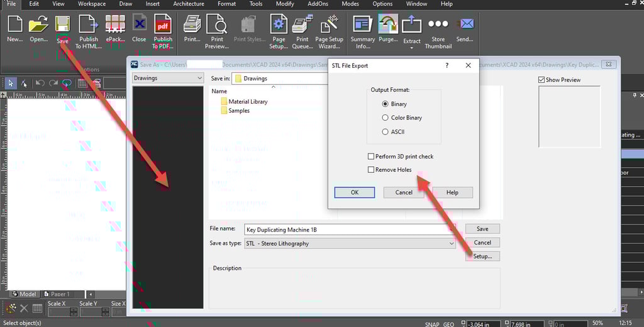The height and width of the screenshot is (327, 644).
Task: Click the tab scroll left arrow beside Paper 1
Action: click(91, 294)
